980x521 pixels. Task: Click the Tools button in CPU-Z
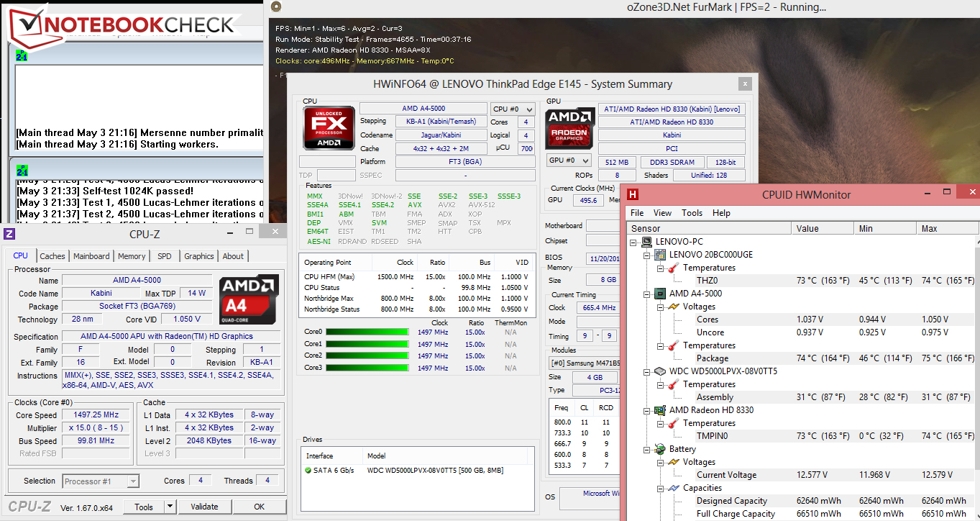click(144, 507)
